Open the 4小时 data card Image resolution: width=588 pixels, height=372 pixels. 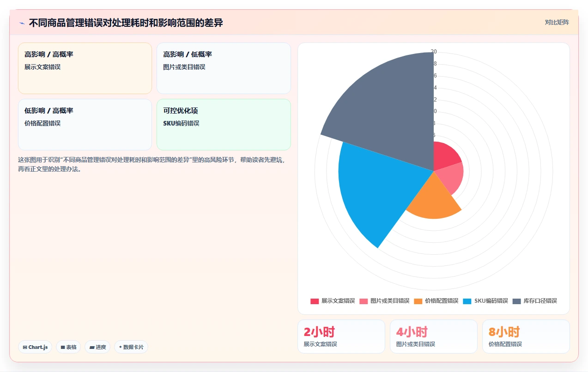(434, 336)
